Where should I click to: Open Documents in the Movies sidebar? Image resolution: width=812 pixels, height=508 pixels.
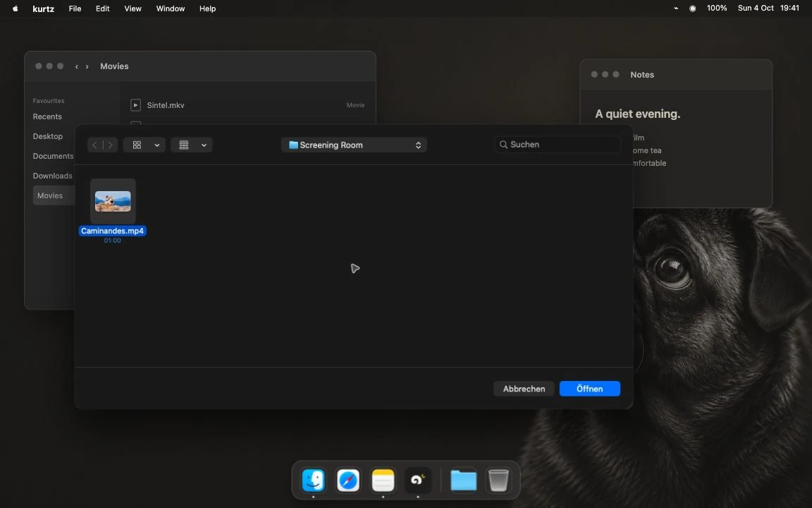[x=53, y=156]
